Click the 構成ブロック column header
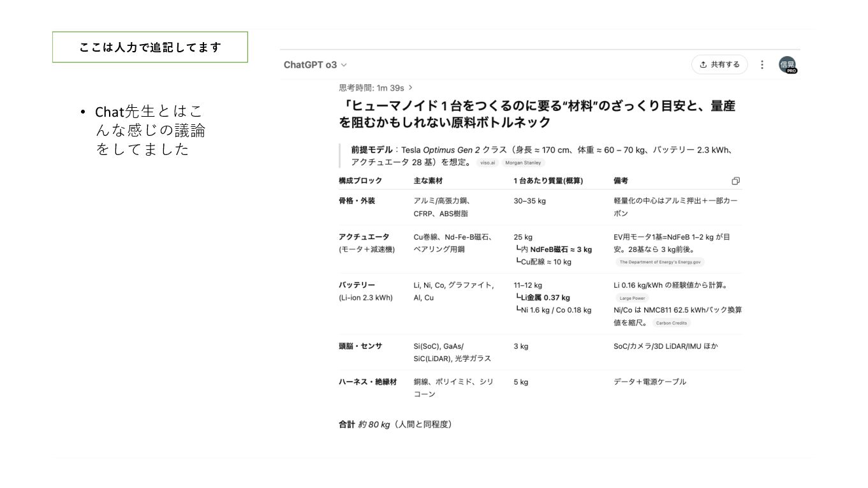The height and width of the screenshot is (488, 868). pos(360,181)
